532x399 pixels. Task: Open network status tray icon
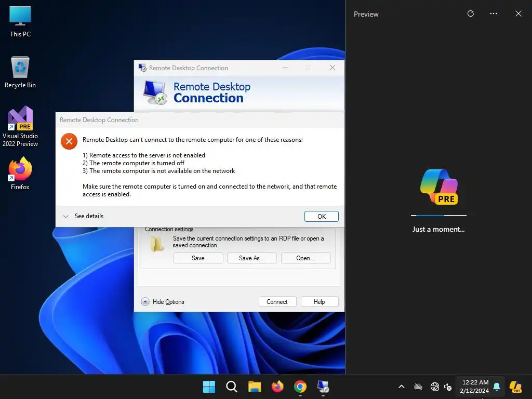pos(435,387)
